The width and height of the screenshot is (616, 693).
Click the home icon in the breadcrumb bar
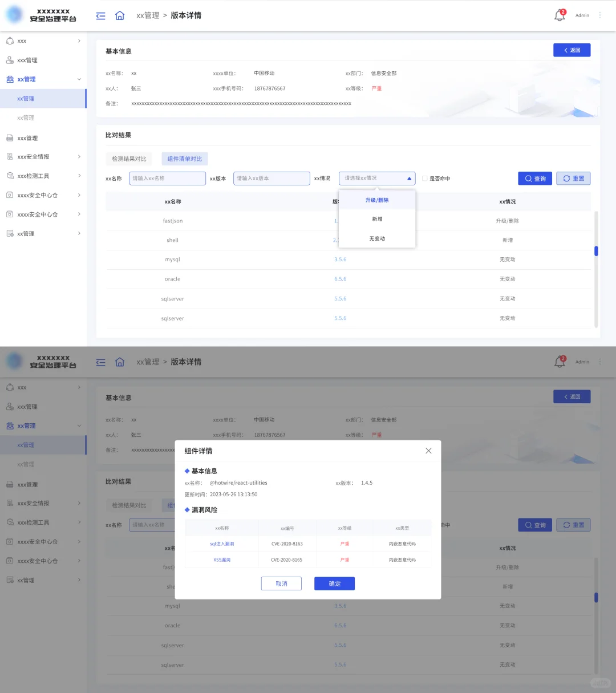pos(120,15)
